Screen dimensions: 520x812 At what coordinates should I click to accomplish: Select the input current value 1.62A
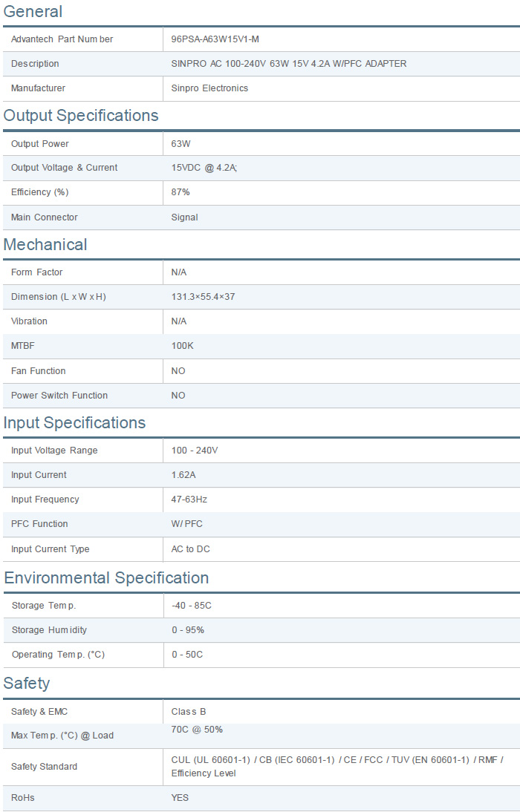pyautogui.click(x=183, y=475)
